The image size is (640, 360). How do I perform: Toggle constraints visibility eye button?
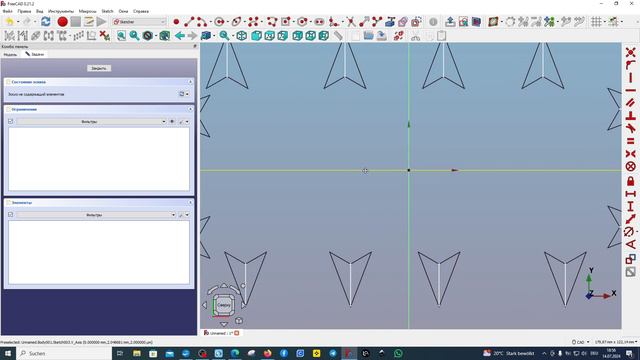pos(172,122)
